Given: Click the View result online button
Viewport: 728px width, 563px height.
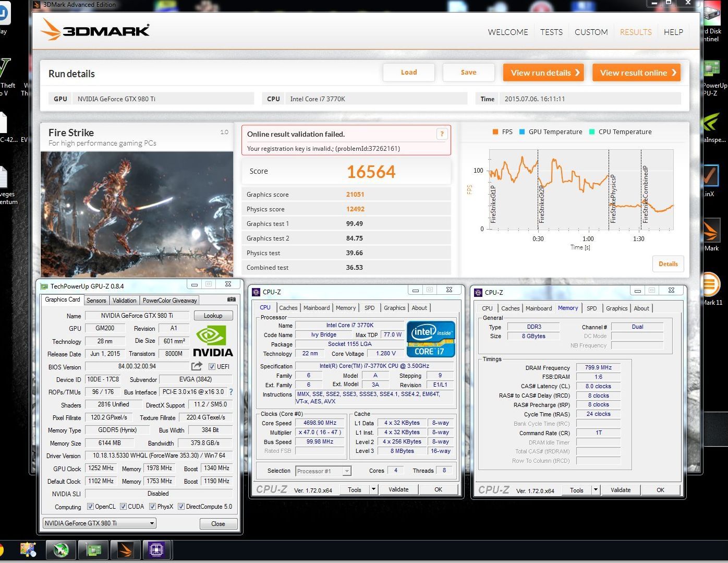Looking at the screenshot, I should click(x=637, y=73).
